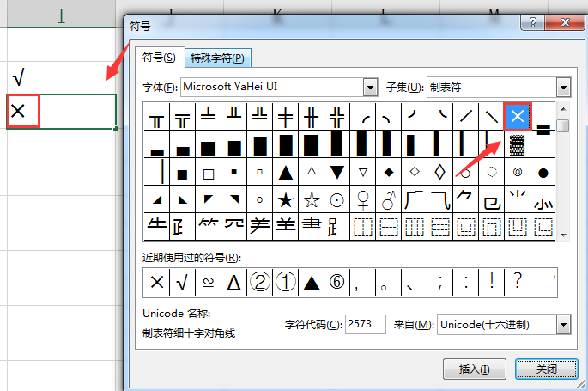Switch to the 符号(S) tab
588x391 pixels.
(159, 58)
